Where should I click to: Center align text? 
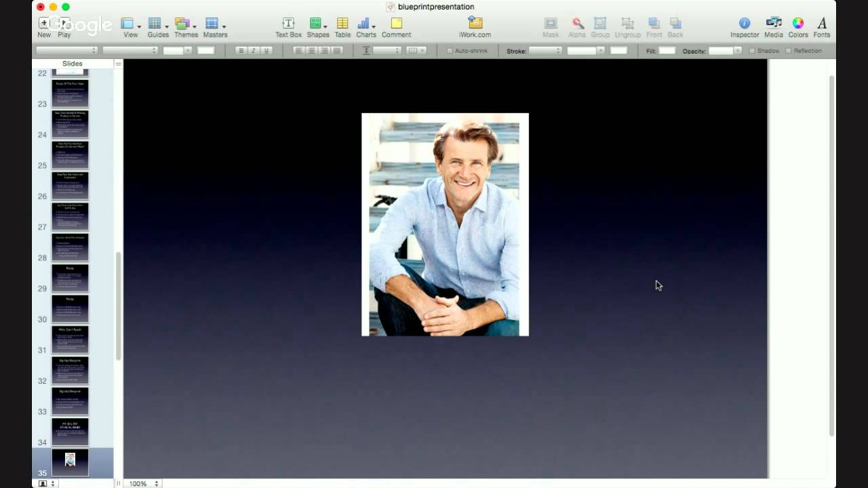coord(312,51)
